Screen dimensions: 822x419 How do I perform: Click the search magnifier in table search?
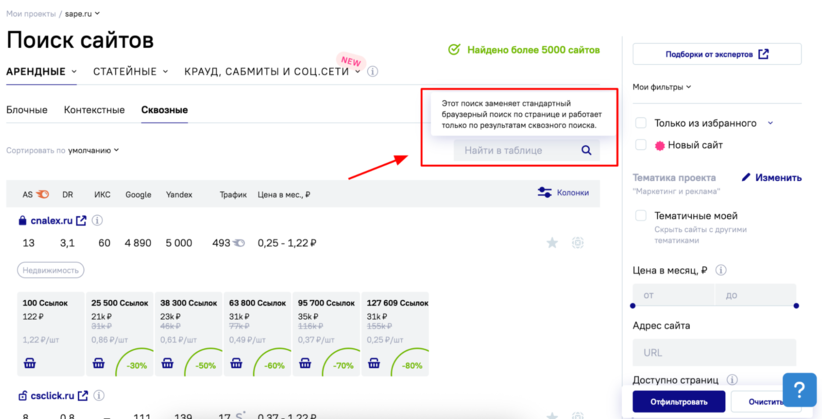[586, 150]
